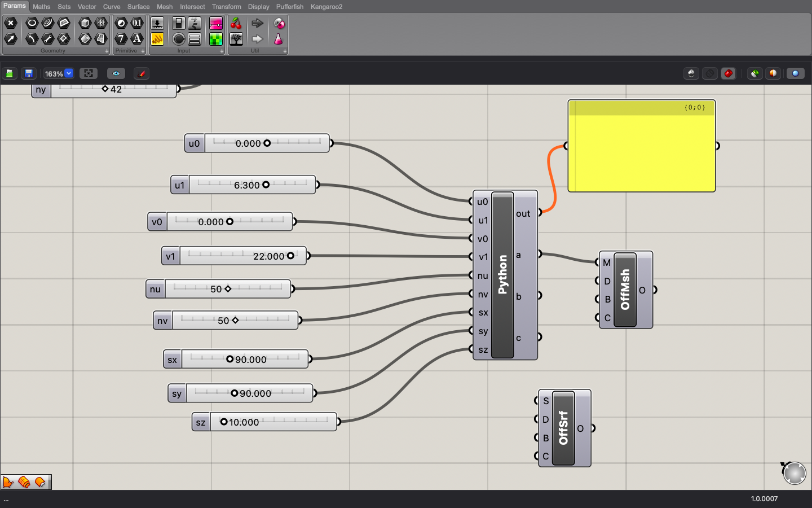Pick the Boolean Toggle input icon

click(179, 23)
